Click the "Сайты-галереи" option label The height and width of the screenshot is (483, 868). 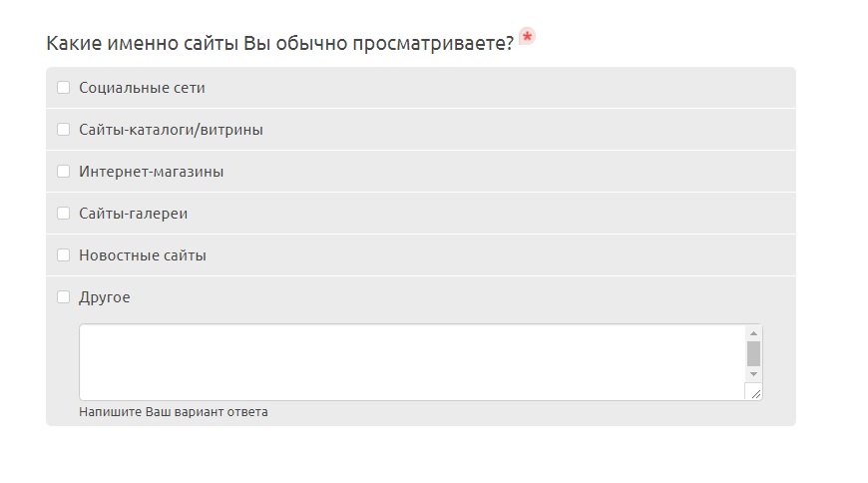133,214
